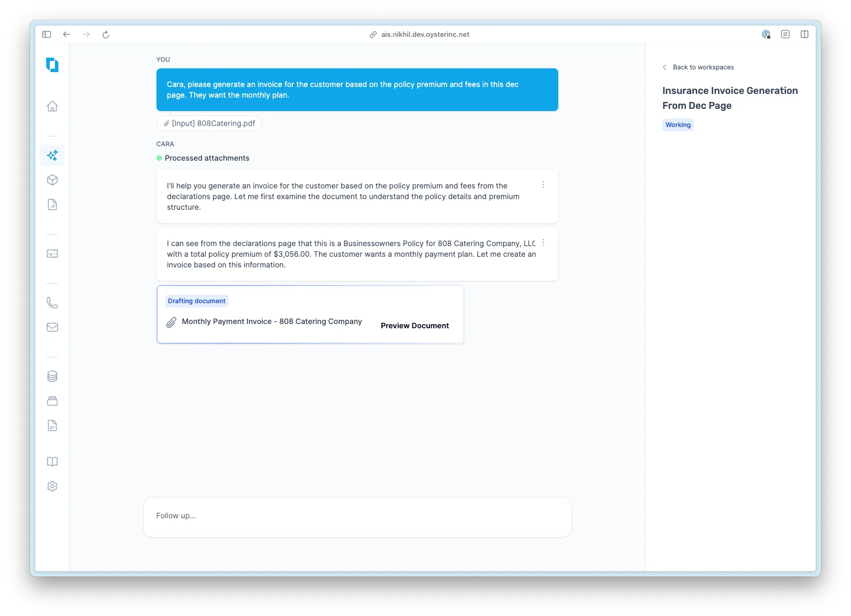Open the Home icon in sidebar
This screenshot has width=851, height=616.
tap(52, 106)
